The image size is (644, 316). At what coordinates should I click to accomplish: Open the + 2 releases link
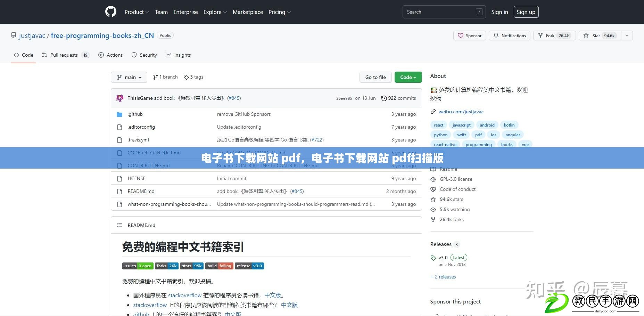[443, 277]
